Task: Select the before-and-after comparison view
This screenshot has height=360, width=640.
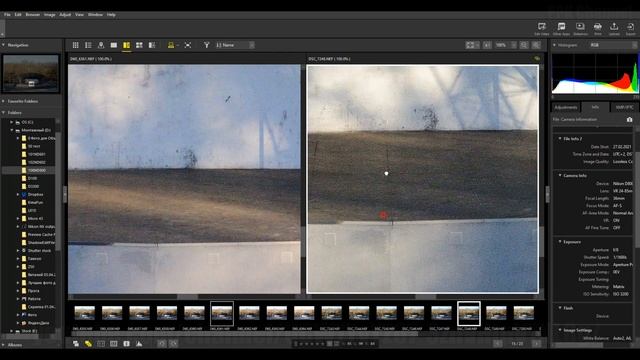Action: (x=152, y=45)
